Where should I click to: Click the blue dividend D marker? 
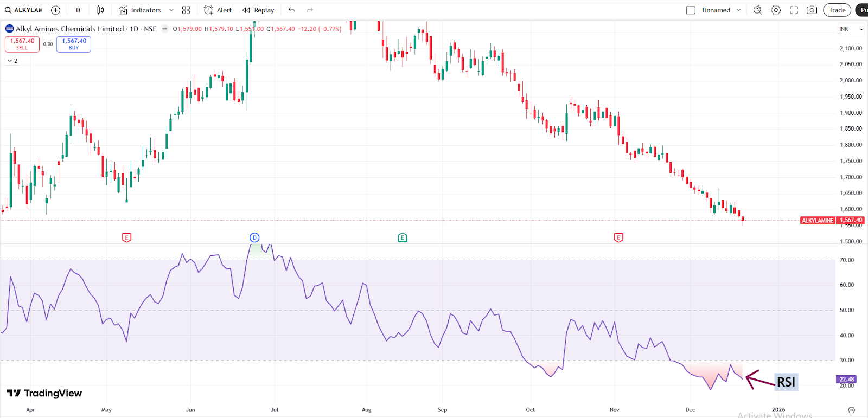point(254,237)
